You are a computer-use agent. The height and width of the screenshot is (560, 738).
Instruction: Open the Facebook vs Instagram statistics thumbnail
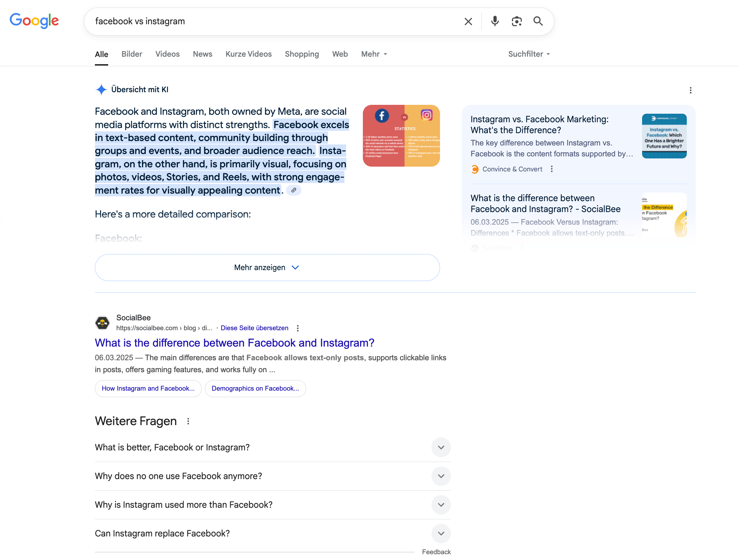401,136
